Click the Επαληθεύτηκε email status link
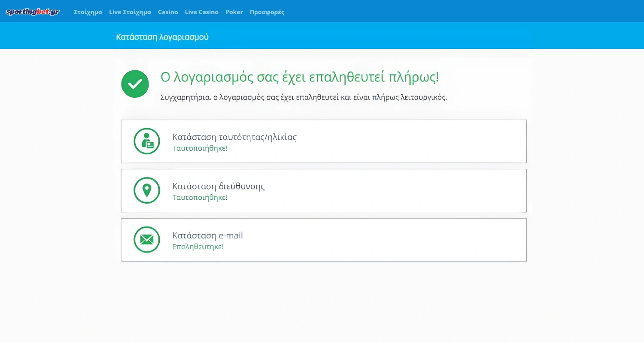Screen dimensions: 644x343 (x=197, y=247)
